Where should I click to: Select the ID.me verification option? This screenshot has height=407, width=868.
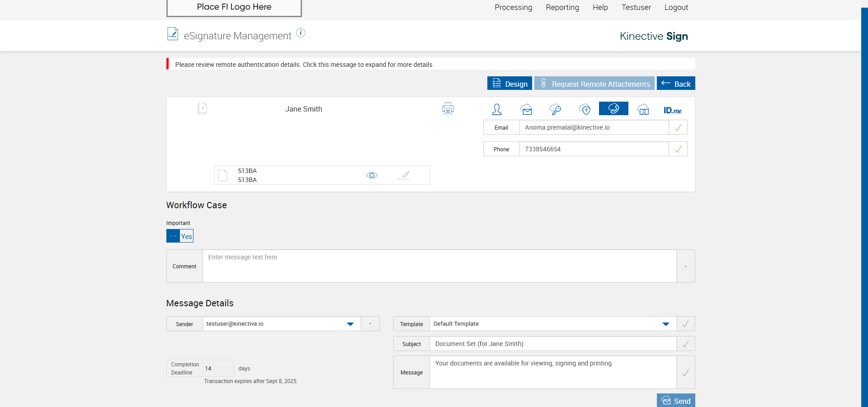pos(672,110)
